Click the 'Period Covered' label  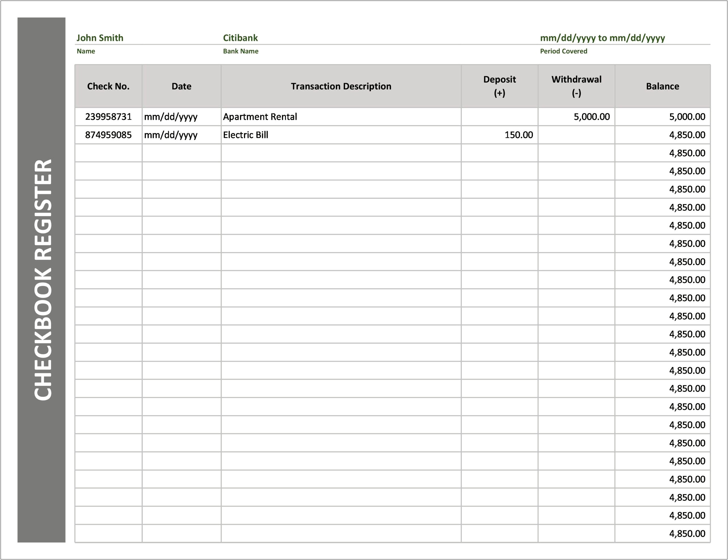coord(564,51)
